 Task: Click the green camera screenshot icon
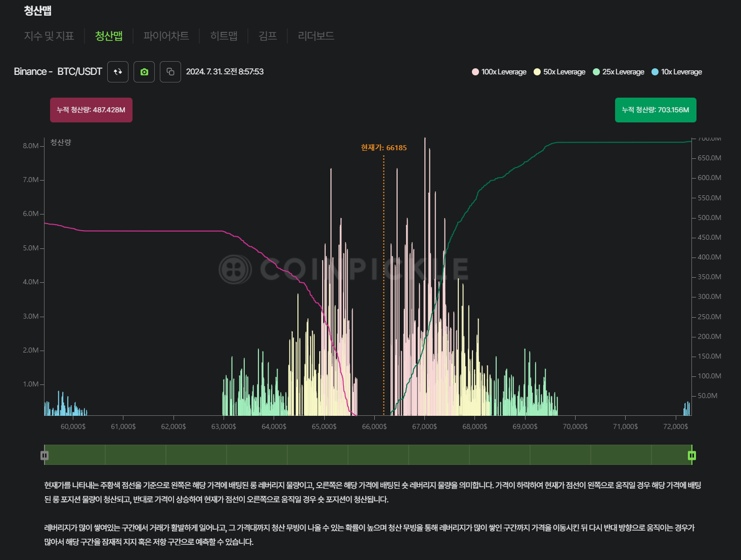click(144, 72)
